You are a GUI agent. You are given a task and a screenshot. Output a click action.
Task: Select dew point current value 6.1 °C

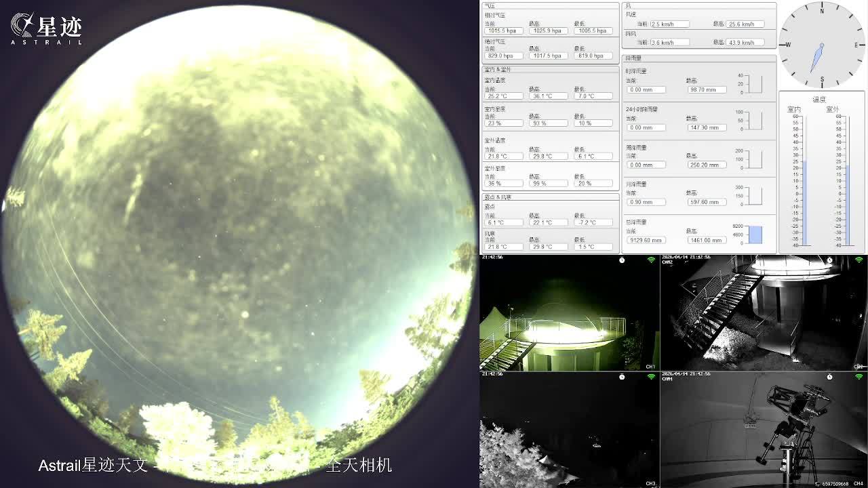(x=503, y=222)
